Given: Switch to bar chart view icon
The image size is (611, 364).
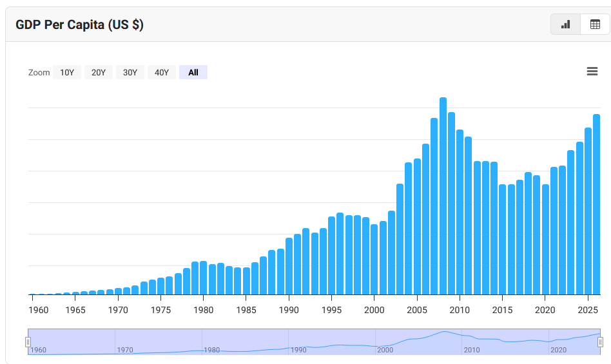Looking at the screenshot, I should pyautogui.click(x=565, y=24).
